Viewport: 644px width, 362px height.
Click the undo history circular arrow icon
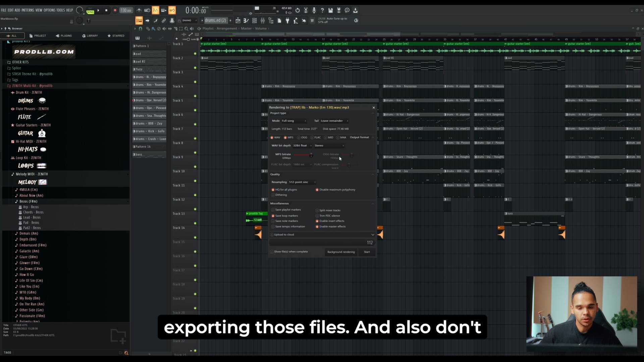[298, 10]
